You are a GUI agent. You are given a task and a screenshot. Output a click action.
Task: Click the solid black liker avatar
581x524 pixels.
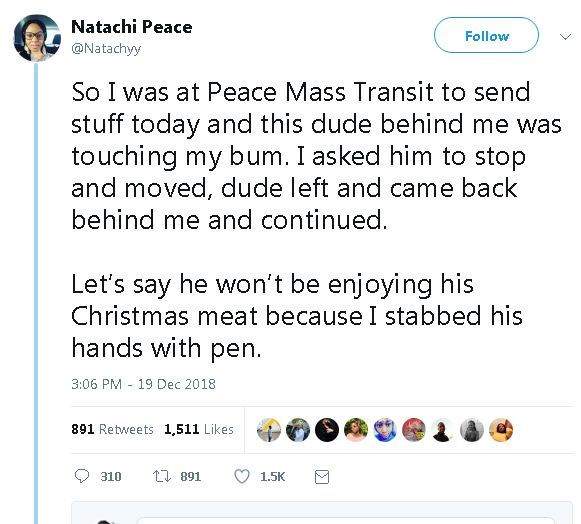(327, 430)
